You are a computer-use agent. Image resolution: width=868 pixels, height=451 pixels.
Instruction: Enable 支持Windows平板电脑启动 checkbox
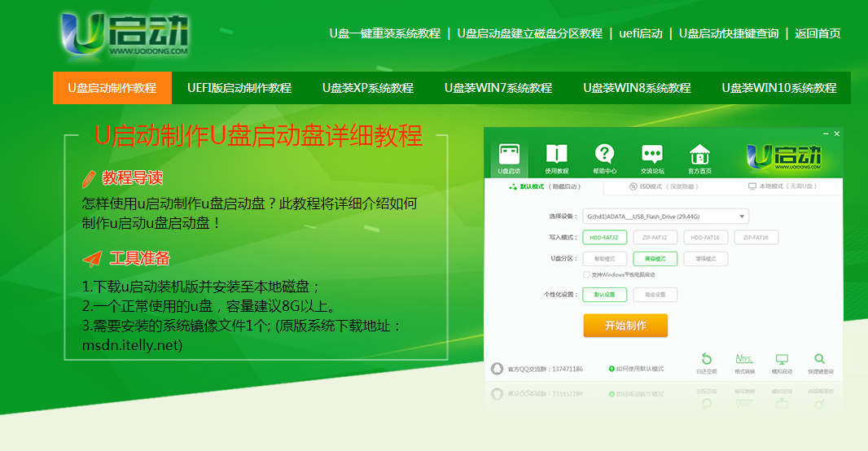[x=586, y=274]
